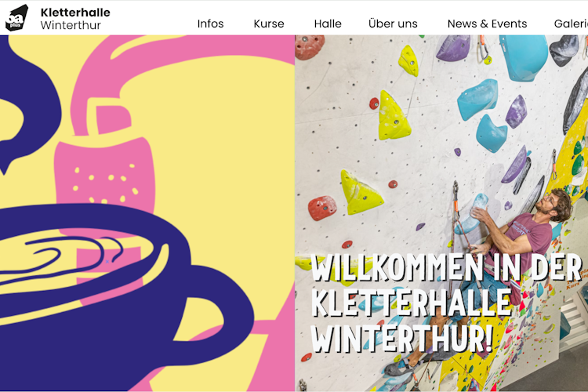Click the purple climbing hold at top
588x392 pixels.
click(453, 48)
